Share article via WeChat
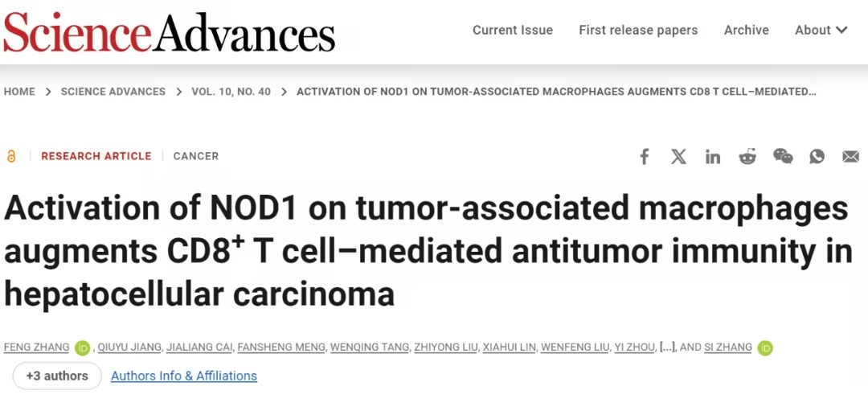The width and height of the screenshot is (868, 399). click(x=783, y=157)
